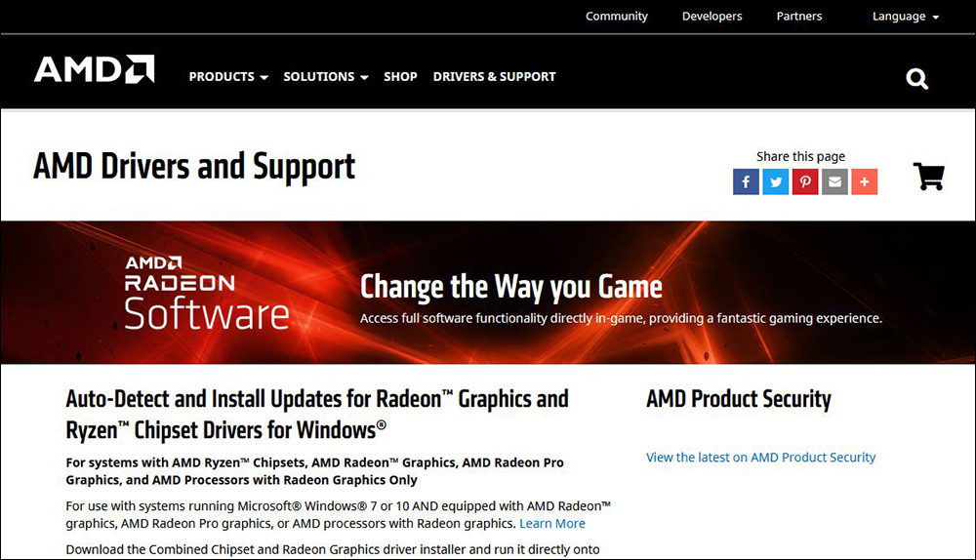Viewport: 976px width, 560px height.
Task: Click the AMD logo in header
Action: tap(94, 70)
